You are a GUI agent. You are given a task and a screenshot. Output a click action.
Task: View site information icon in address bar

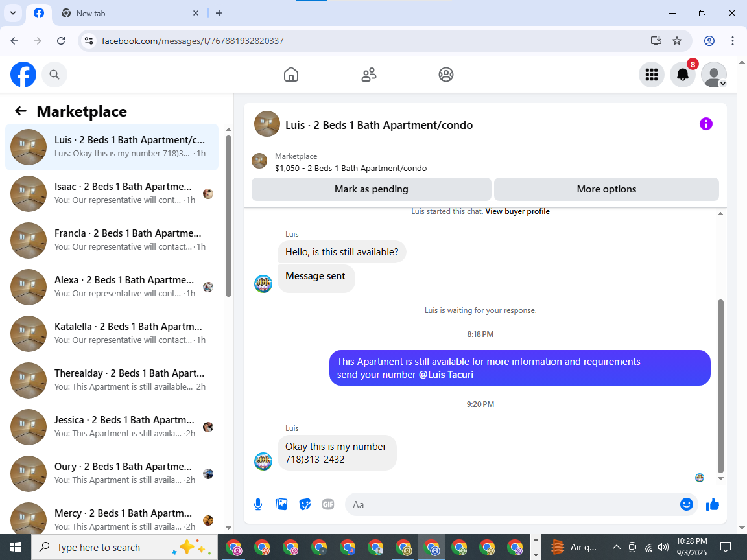pyautogui.click(x=89, y=41)
